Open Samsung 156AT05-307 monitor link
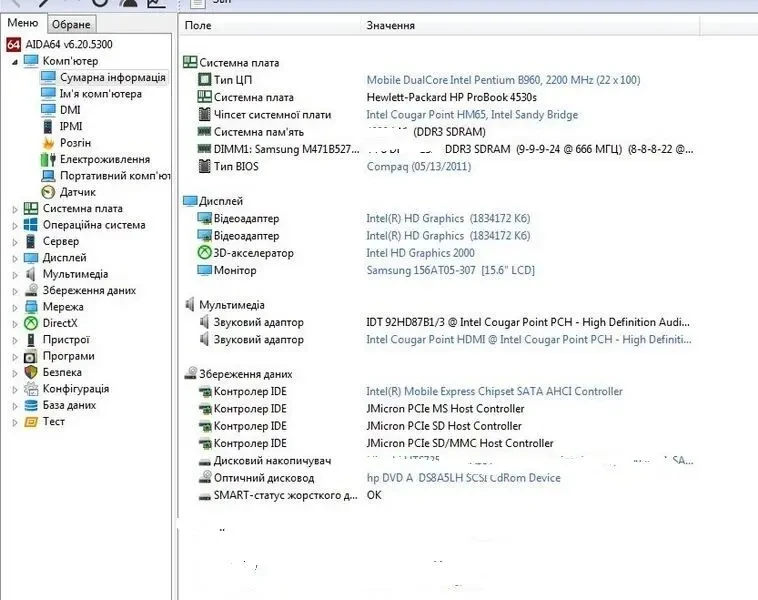 (x=450, y=270)
